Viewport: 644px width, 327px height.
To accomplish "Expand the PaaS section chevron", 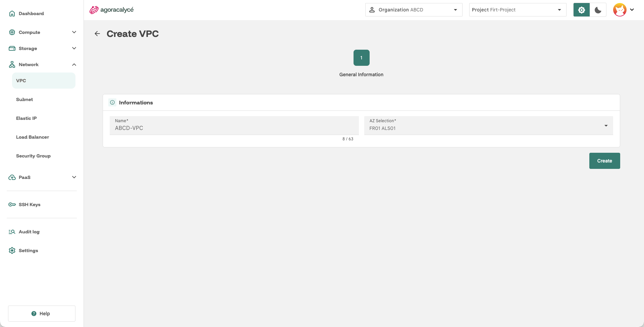I will (74, 177).
